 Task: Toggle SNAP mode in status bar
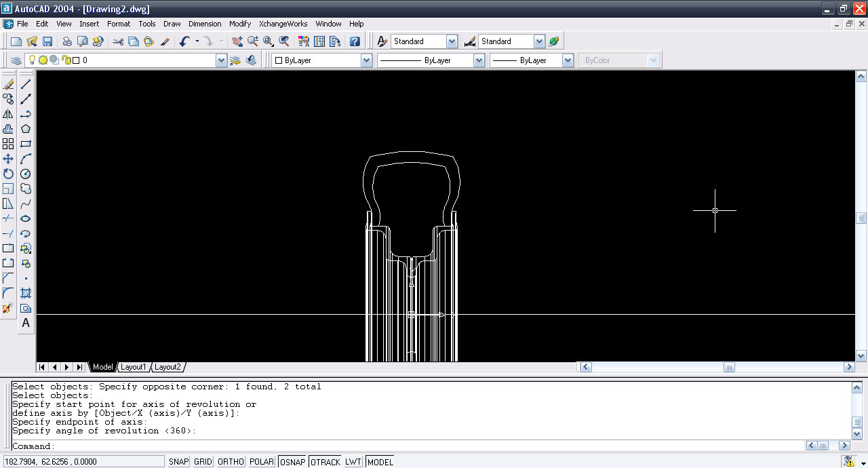178,462
